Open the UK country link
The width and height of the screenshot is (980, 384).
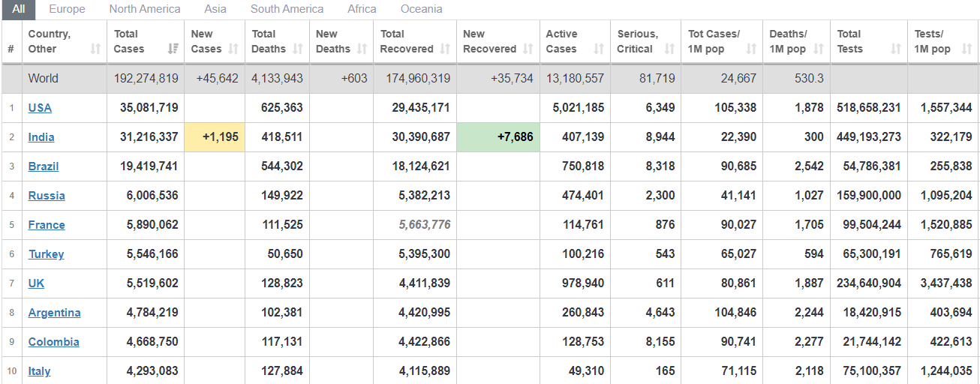pyautogui.click(x=37, y=283)
